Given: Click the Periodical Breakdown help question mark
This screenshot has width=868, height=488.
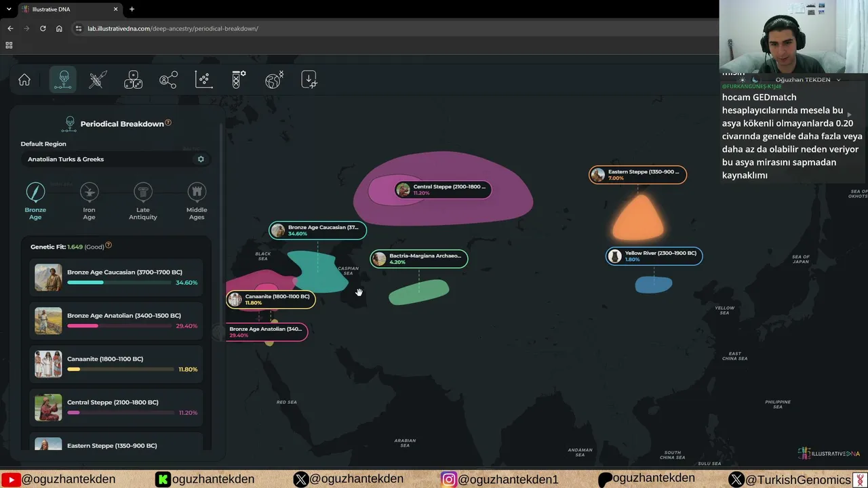Looking at the screenshot, I should coord(168,123).
